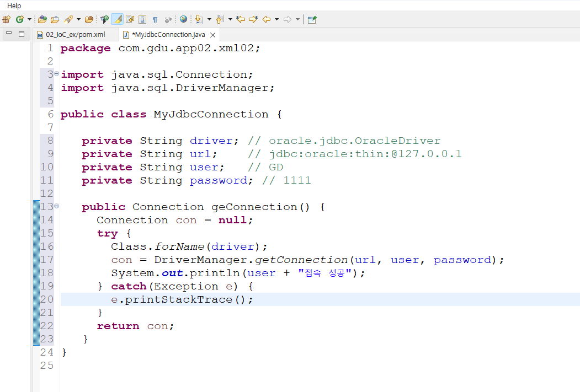The height and width of the screenshot is (392, 580).
Task: Click the '// 1111' comment
Action: [286, 181]
